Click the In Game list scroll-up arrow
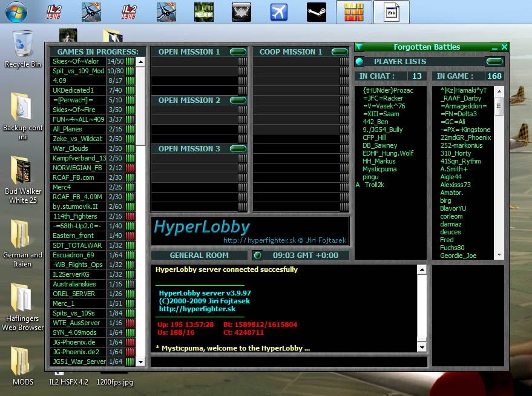532x396 pixels. point(499,91)
